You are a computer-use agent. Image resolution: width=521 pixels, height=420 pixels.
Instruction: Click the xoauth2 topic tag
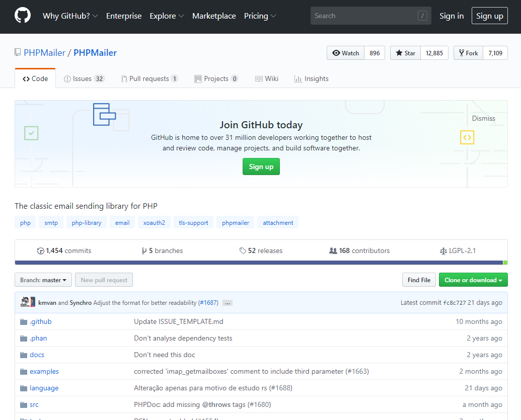(154, 222)
